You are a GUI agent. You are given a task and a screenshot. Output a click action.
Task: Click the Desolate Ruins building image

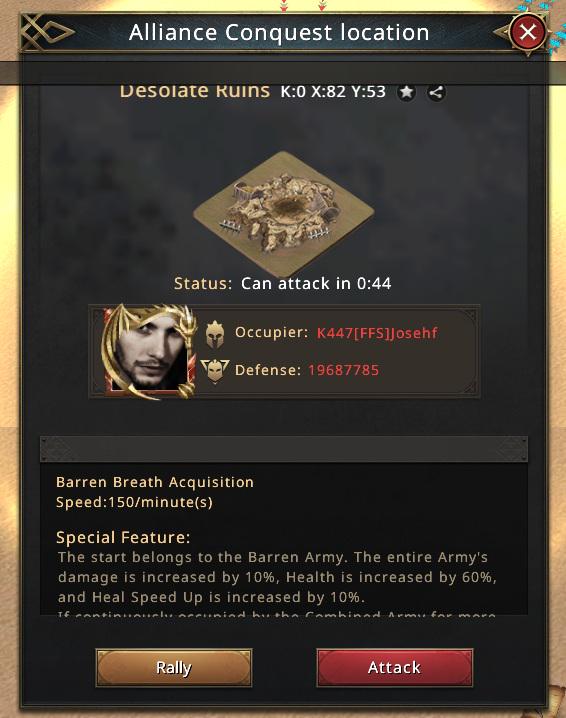point(283,212)
